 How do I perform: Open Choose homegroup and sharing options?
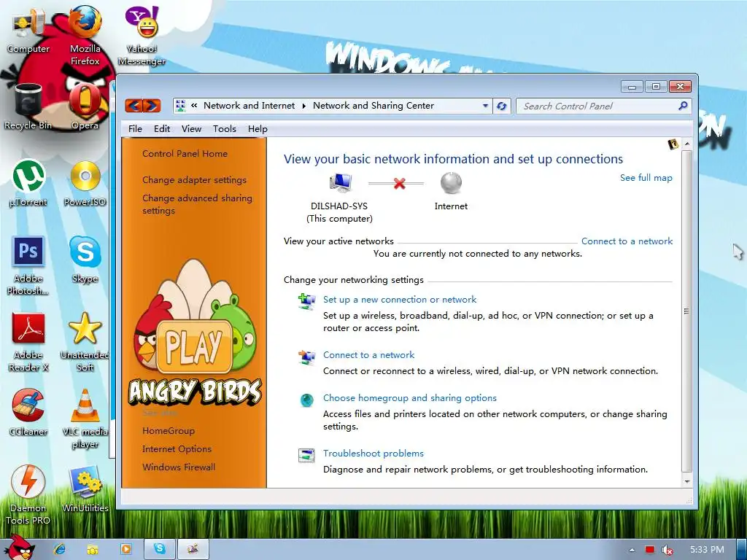coord(410,398)
